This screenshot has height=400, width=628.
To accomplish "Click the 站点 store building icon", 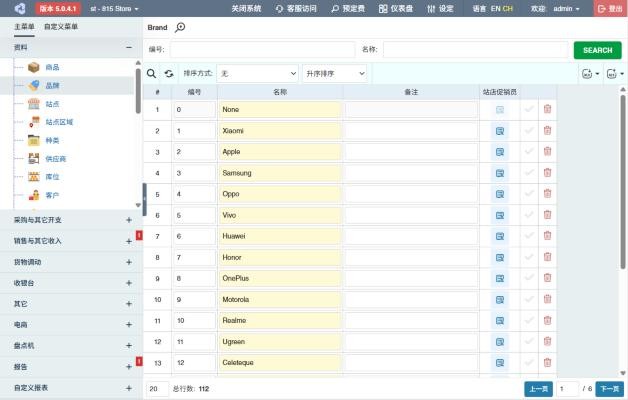I will coord(34,104).
